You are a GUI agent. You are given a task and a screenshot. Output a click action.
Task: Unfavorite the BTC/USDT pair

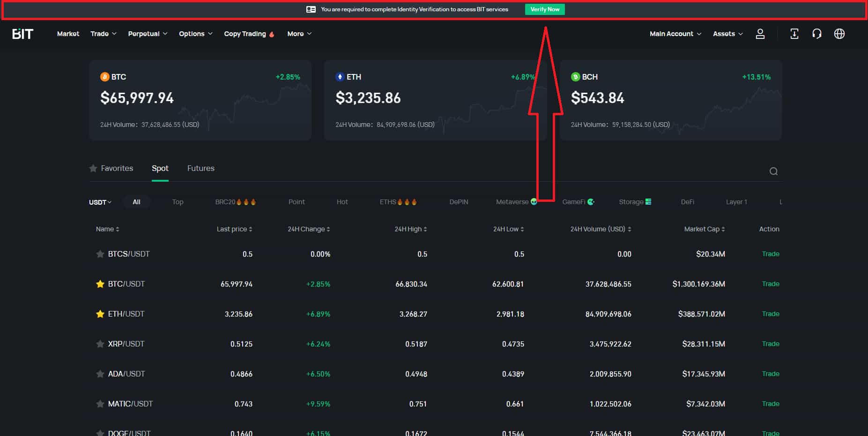point(100,284)
